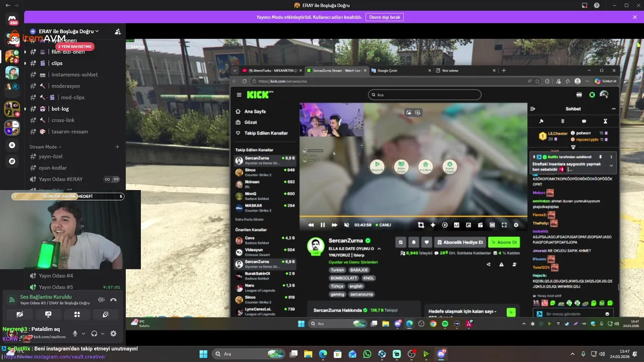Open the instamemes-sohbet channel
This screenshot has width=644, height=362.
point(75,75)
